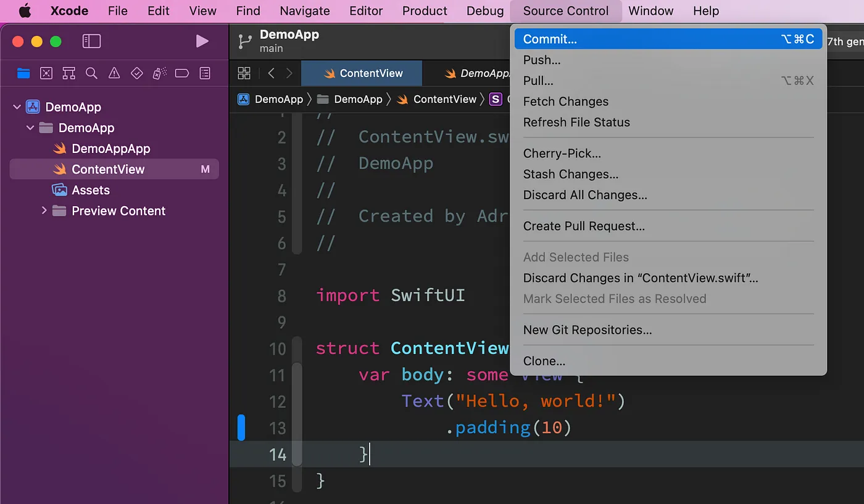Click DemoApp folder in breadcrumb path
Screen dimensions: 864x504
[358, 99]
